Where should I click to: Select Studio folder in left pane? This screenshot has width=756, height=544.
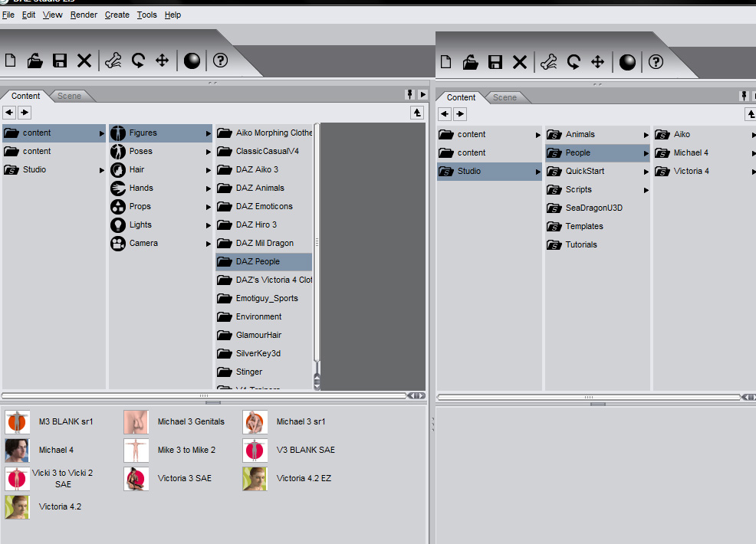[54, 169]
